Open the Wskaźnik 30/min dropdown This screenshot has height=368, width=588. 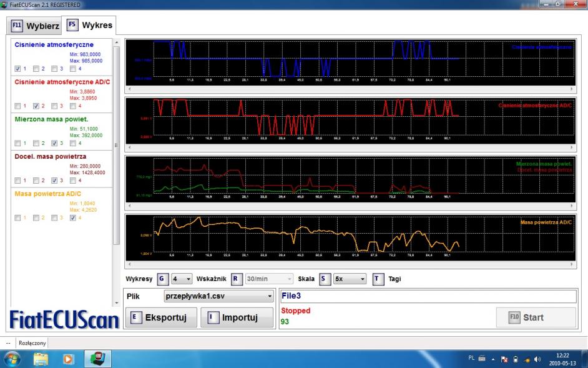coord(269,279)
